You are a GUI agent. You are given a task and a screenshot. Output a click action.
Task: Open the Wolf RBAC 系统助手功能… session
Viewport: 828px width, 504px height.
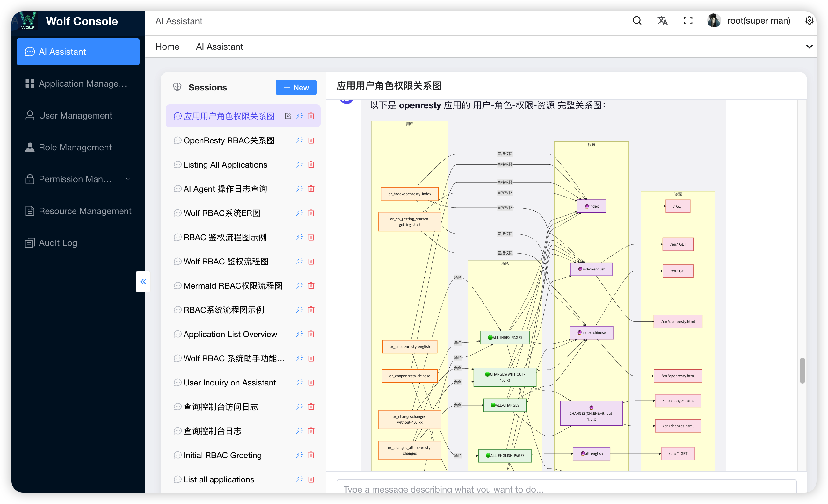coord(243,358)
